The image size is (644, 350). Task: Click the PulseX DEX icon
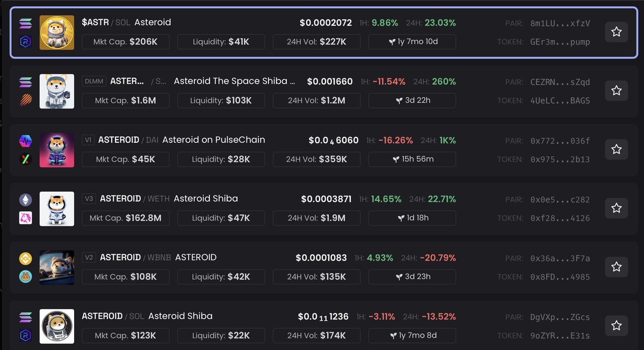[x=25, y=159]
